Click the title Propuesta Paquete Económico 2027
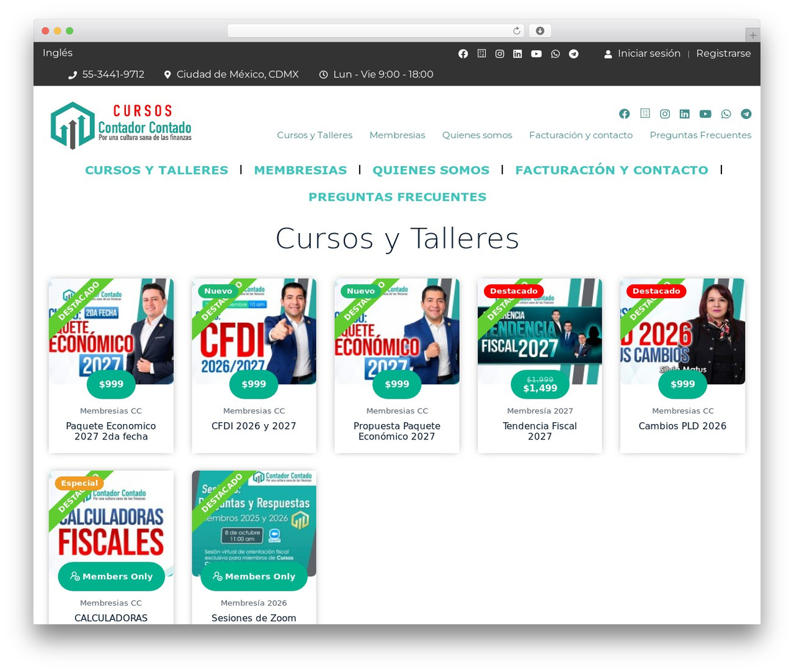Viewport: 794px width, 672px height. pos(397,431)
